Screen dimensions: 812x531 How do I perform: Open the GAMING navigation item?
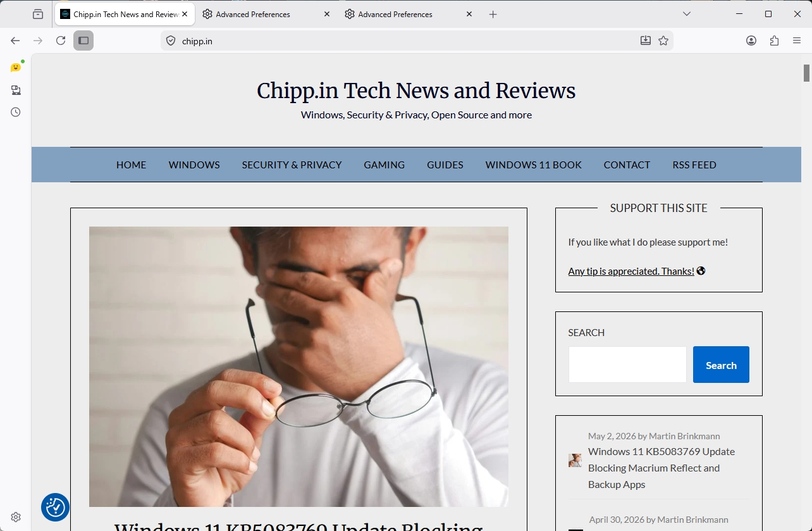pyautogui.click(x=384, y=165)
